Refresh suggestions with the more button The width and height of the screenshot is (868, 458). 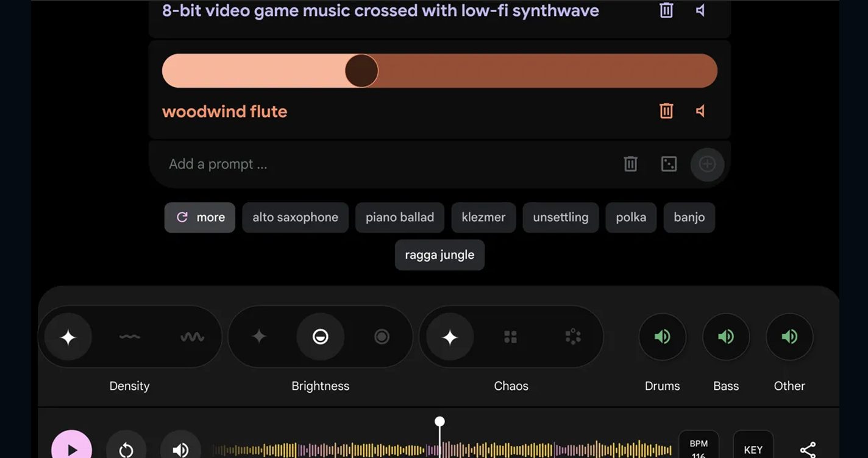coord(200,217)
